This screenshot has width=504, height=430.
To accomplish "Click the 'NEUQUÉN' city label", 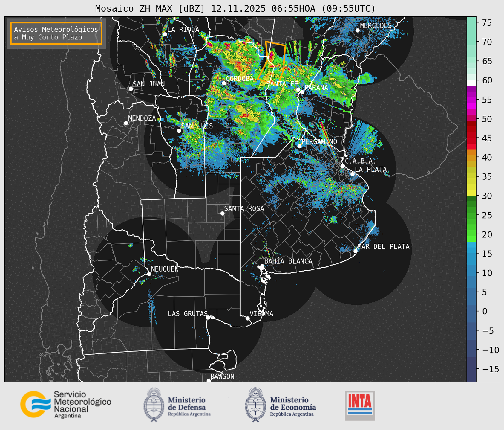I will click(x=165, y=269).
